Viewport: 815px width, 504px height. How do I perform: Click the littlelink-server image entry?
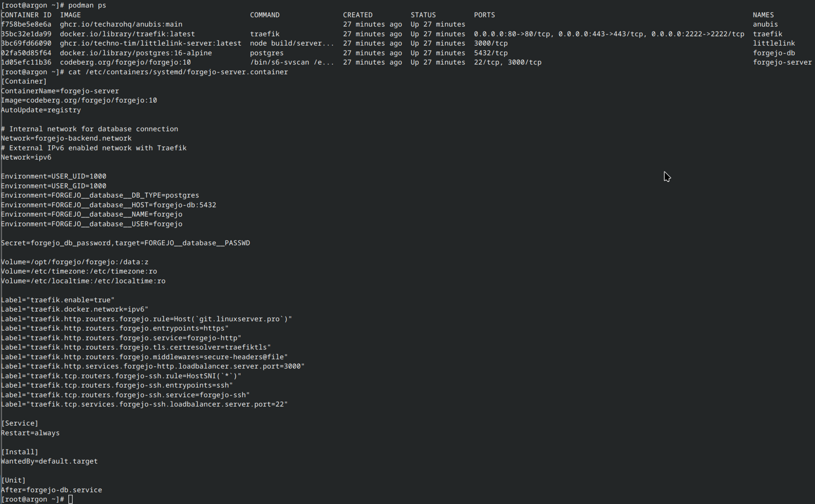point(150,43)
